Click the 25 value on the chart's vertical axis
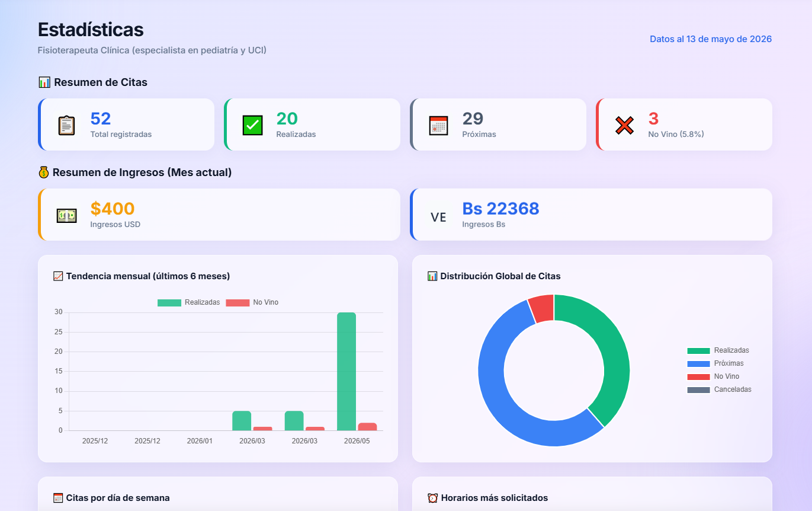Screen dimensions: 812x511 point(58,332)
